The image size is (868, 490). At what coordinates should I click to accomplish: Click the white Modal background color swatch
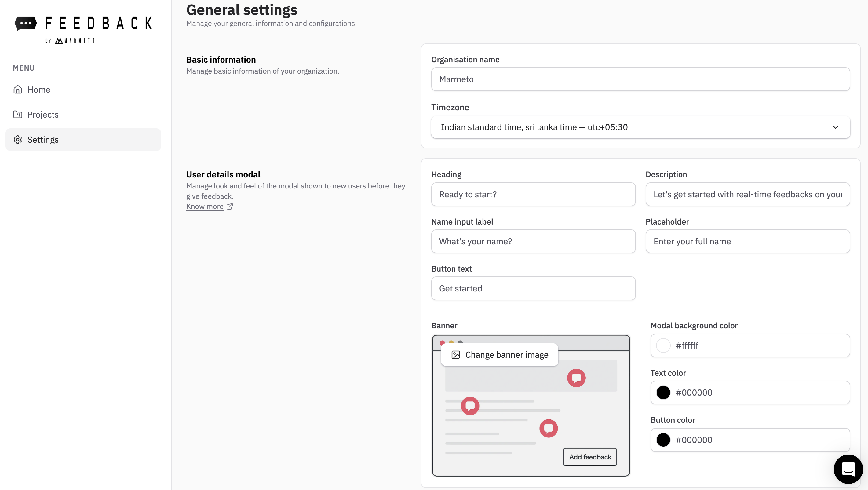click(x=663, y=346)
